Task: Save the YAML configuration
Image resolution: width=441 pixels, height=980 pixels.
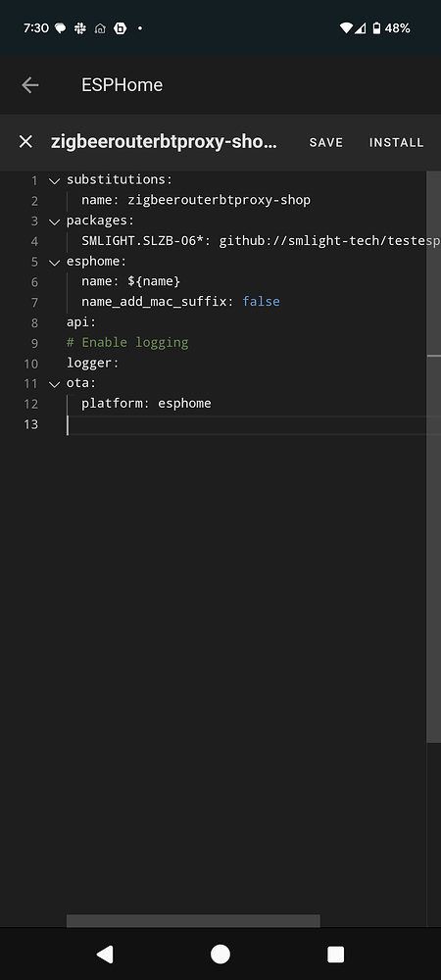Action: tap(326, 142)
